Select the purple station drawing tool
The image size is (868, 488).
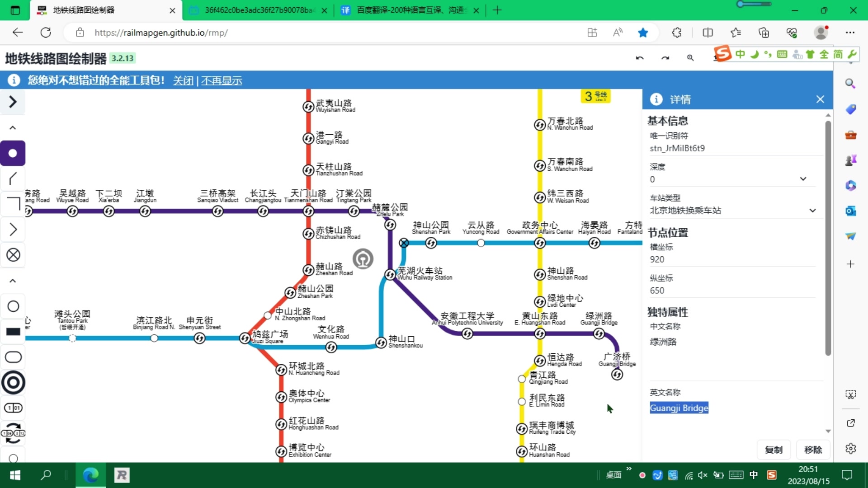13,153
